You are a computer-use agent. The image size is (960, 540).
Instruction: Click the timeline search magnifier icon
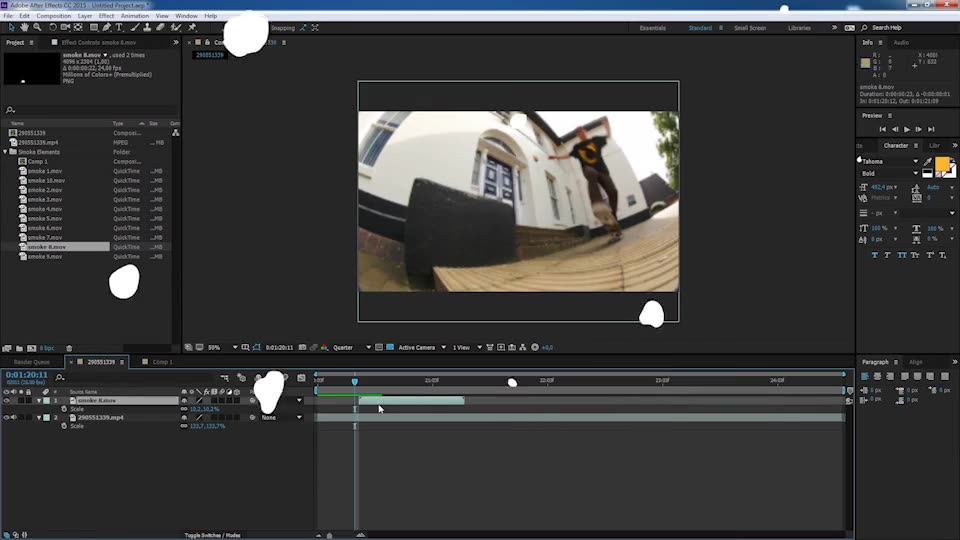tap(59, 377)
